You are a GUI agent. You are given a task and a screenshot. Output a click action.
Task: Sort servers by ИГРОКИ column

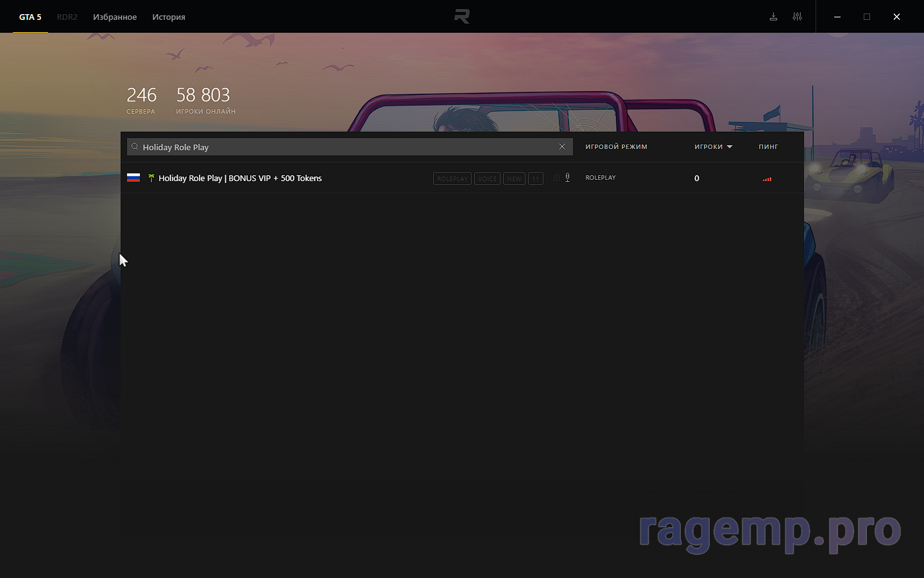[708, 147]
